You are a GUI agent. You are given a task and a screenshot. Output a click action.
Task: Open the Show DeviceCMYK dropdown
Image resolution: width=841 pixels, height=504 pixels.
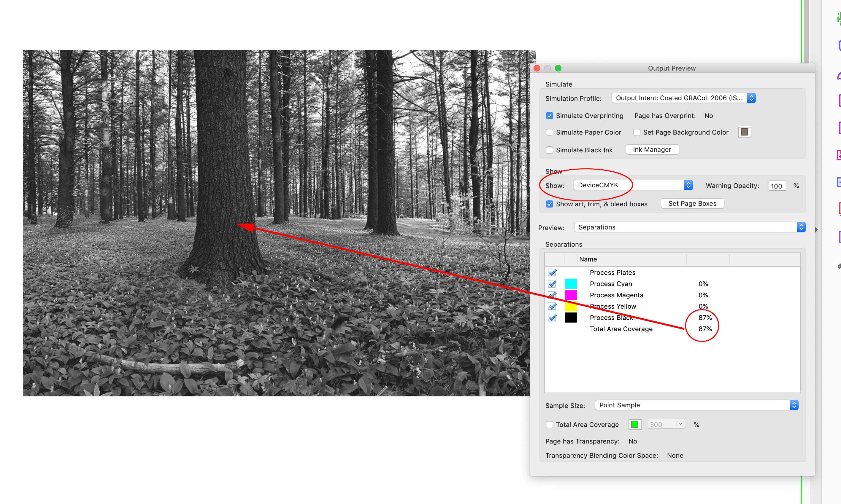633,185
